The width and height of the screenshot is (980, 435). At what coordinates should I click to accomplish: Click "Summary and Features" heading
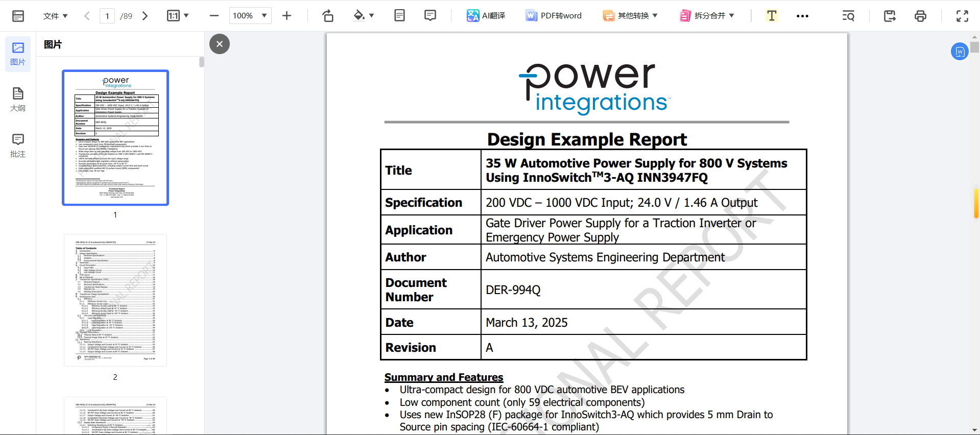click(444, 377)
